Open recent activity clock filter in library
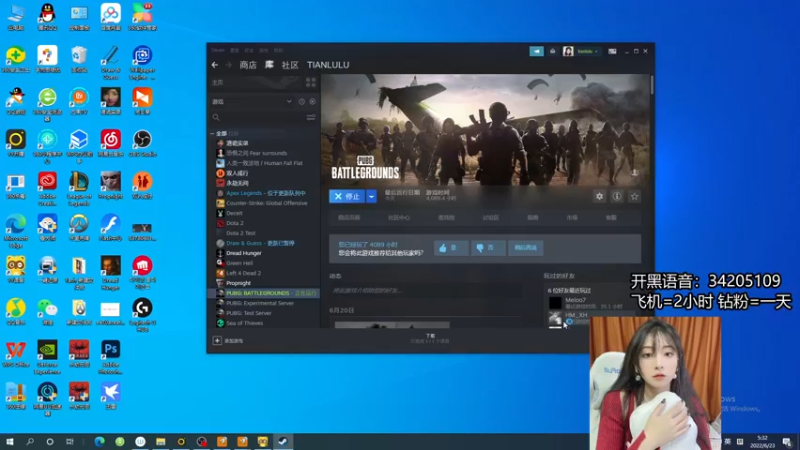Viewport: 800px width, 450px height. (x=302, y=102)
